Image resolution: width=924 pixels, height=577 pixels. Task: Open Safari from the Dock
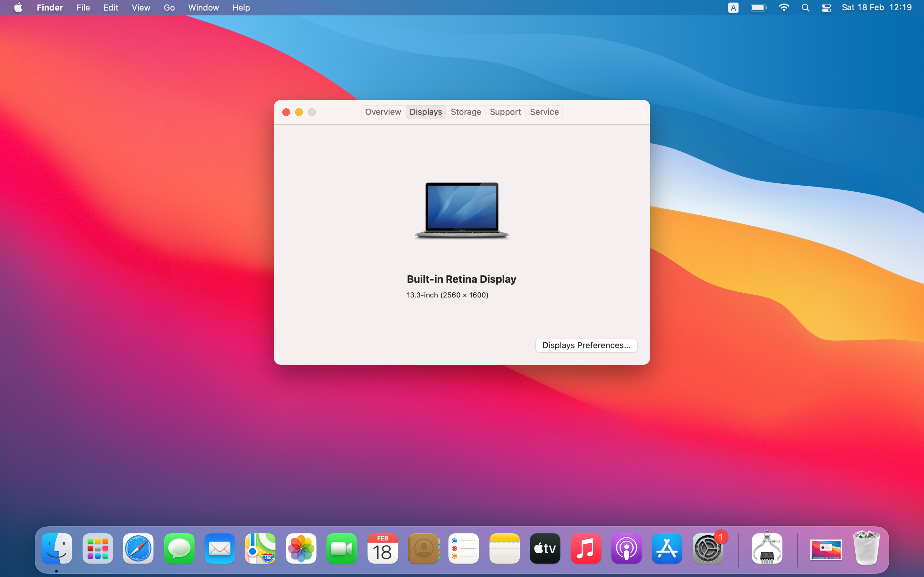[x=138, y=549]
